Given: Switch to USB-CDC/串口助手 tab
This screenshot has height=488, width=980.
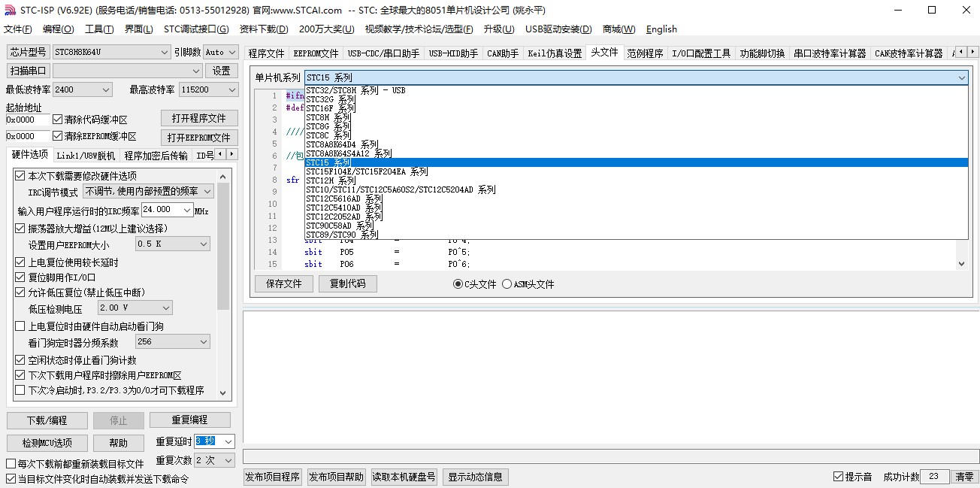Looking at the screenshot, I should click(x=383, y=53).
